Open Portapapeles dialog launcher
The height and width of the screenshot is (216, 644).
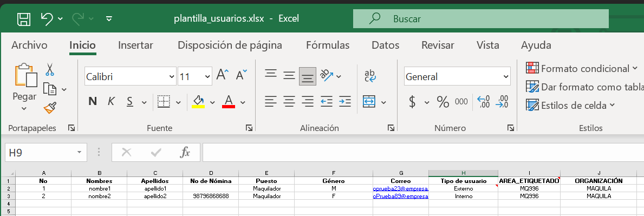pos(71,128)
